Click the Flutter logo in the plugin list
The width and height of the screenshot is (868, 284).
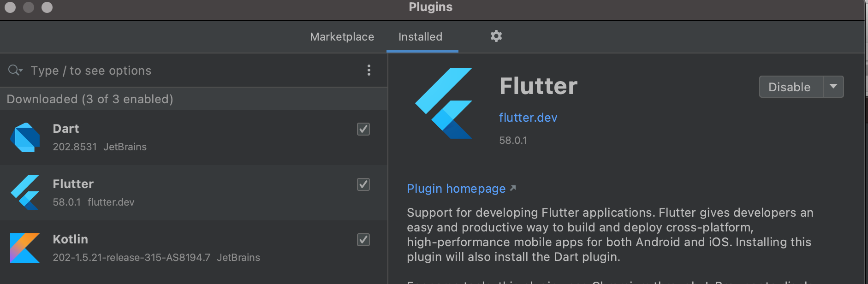(x=25, y=193)
